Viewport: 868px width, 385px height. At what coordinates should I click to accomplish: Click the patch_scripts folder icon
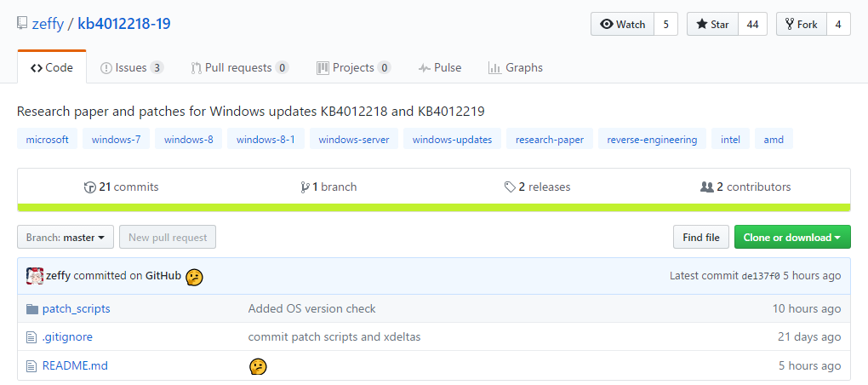pyautogui.click(x=32, y=309)
